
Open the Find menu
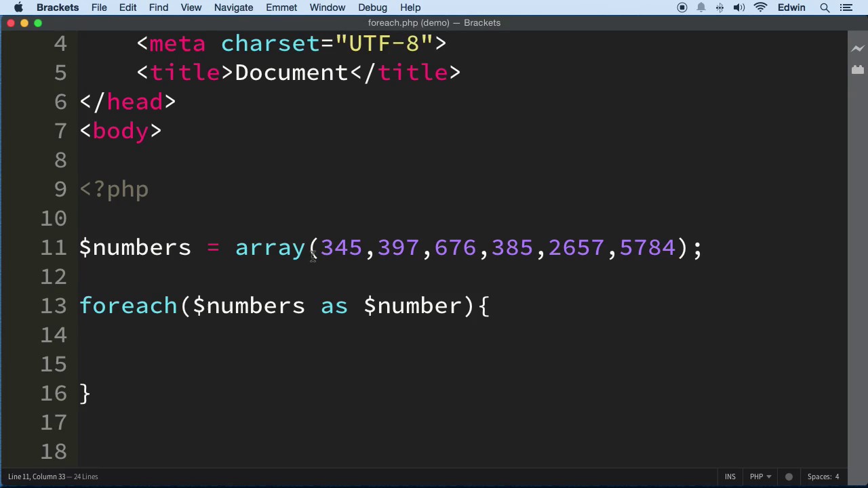[159, 7]
